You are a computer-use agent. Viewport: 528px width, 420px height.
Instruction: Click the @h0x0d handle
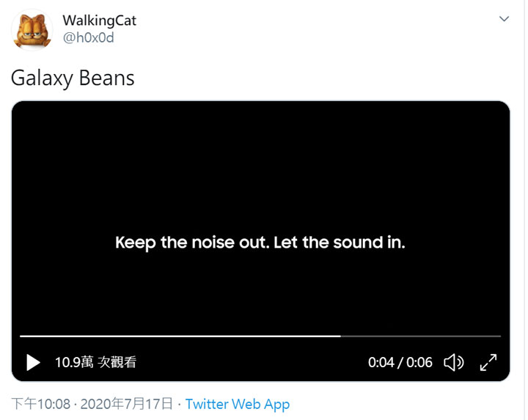(x=88, y=37)
